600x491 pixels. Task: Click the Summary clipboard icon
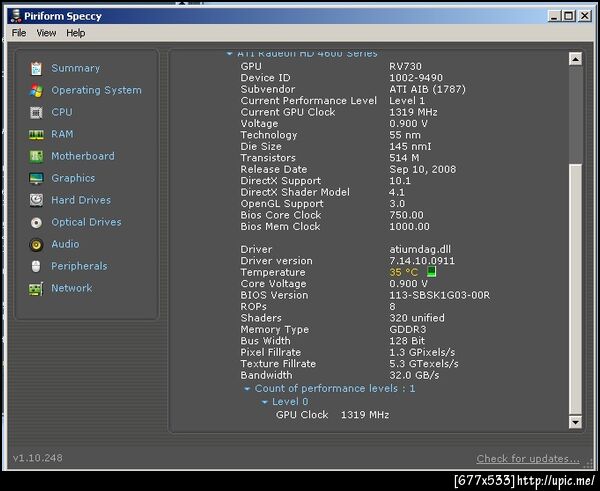[x=36, y=69]
